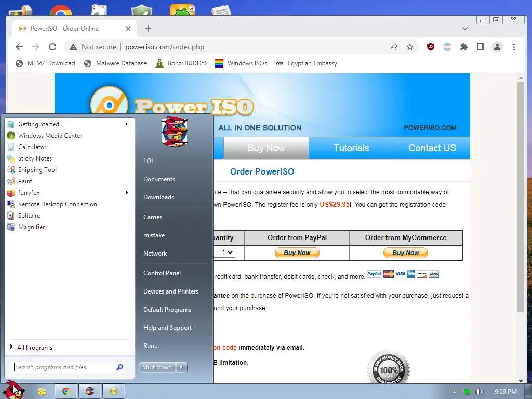Open a new tab with the plus button
This screenshot has width=532, height=399.
[148, 29]
